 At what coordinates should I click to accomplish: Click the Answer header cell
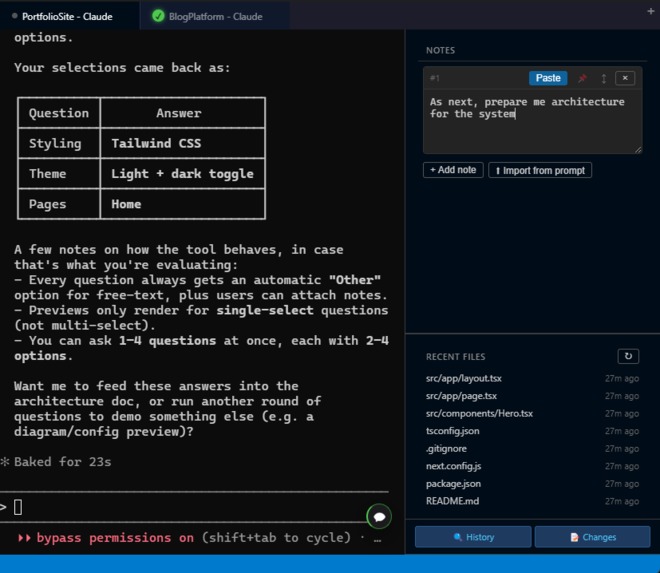click(182, 113)
